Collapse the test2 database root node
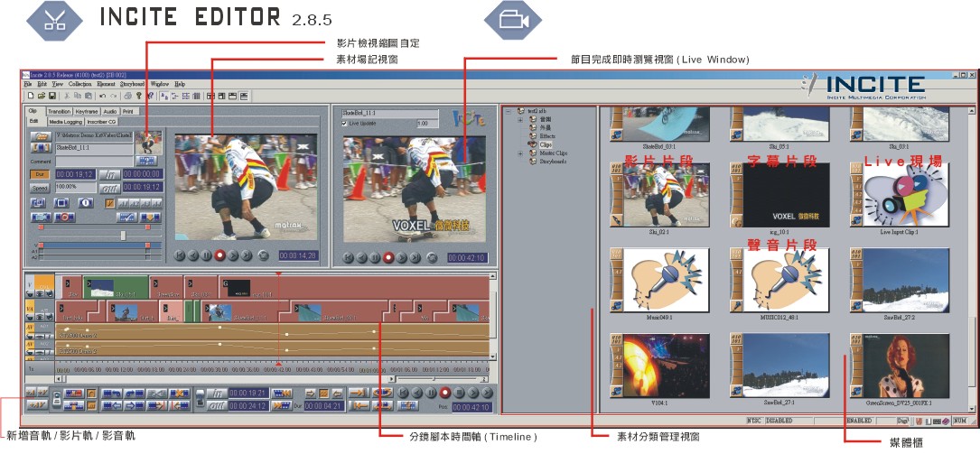 coord(509,112)
